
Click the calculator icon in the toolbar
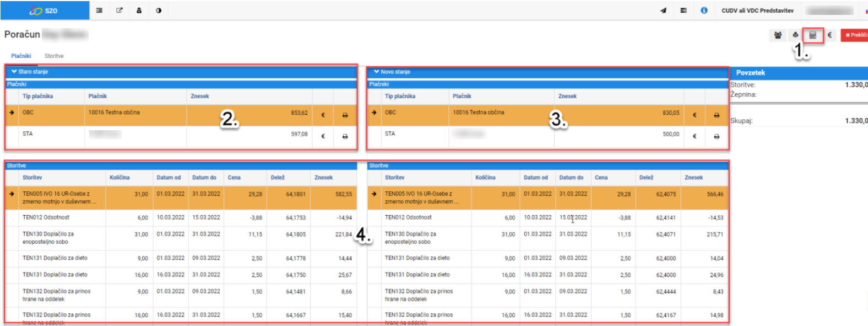pyautogui.click(x=812, y=35)
